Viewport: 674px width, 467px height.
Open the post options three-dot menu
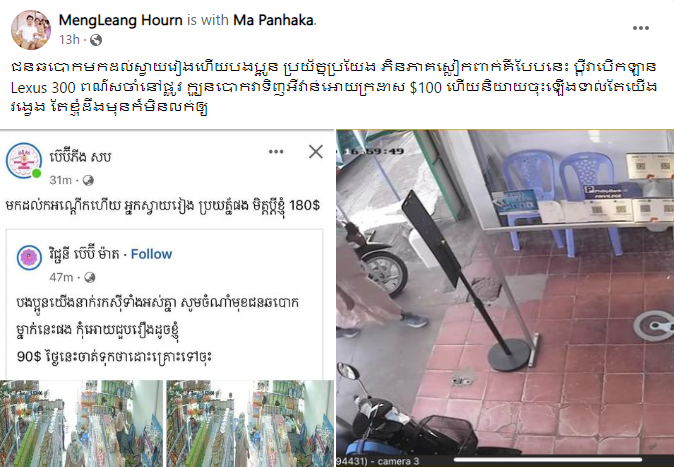pyautogui.click(x=640, y=28)
